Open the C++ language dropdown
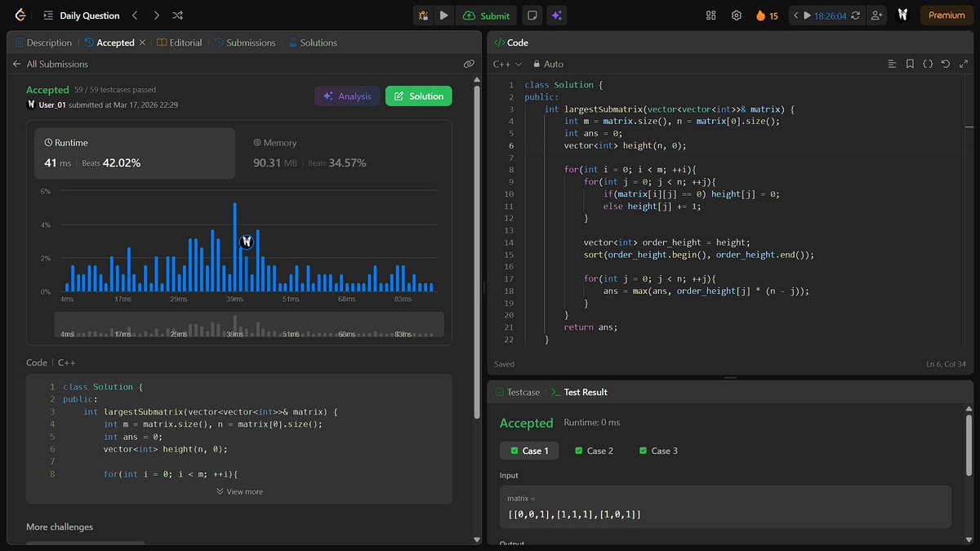Image resolution: width=980 pixels, height=551 pixels. pyautogui.click(x=507, y=64)
